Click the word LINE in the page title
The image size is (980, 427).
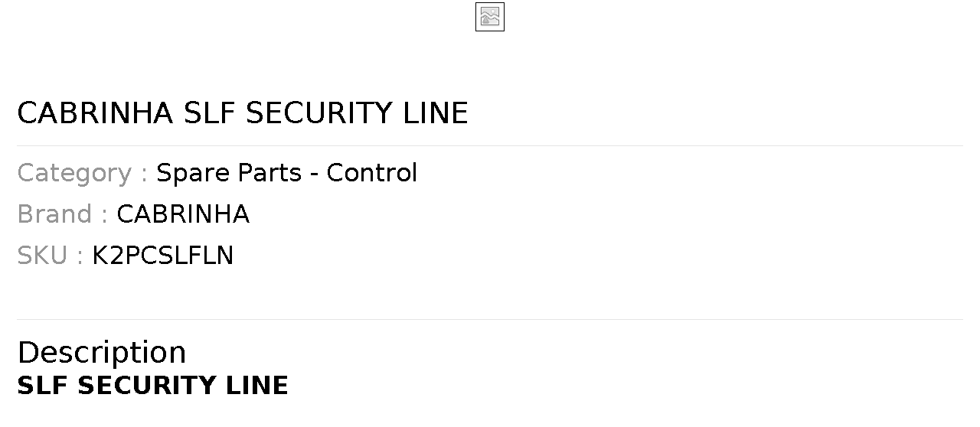436,113
